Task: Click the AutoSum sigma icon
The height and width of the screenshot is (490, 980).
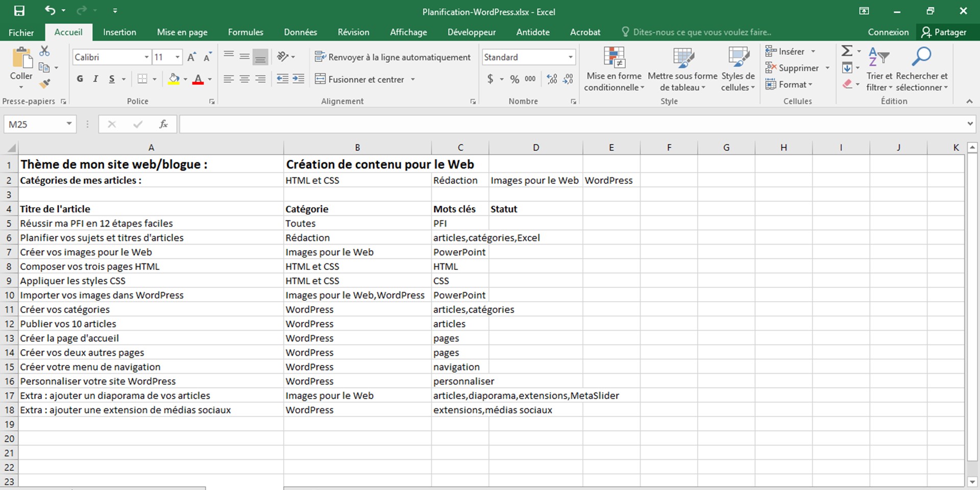Action: (847, 51)
